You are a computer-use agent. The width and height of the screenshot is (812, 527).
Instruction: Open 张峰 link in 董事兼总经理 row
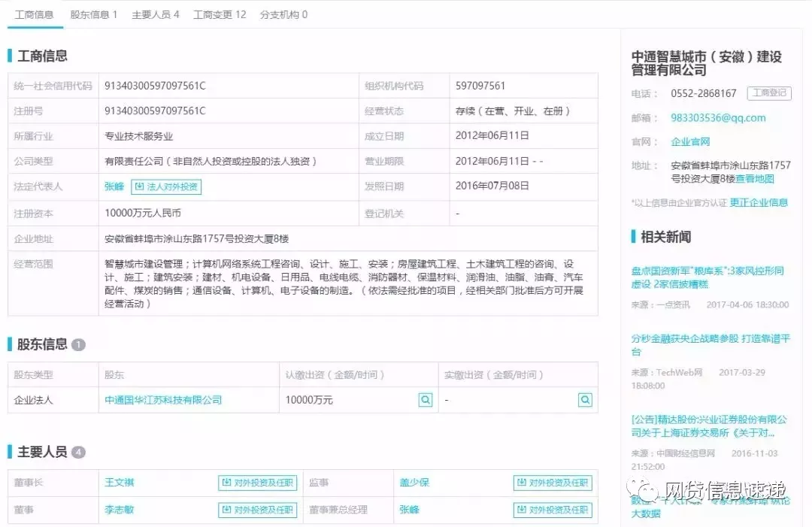click(x=409, y=510)
